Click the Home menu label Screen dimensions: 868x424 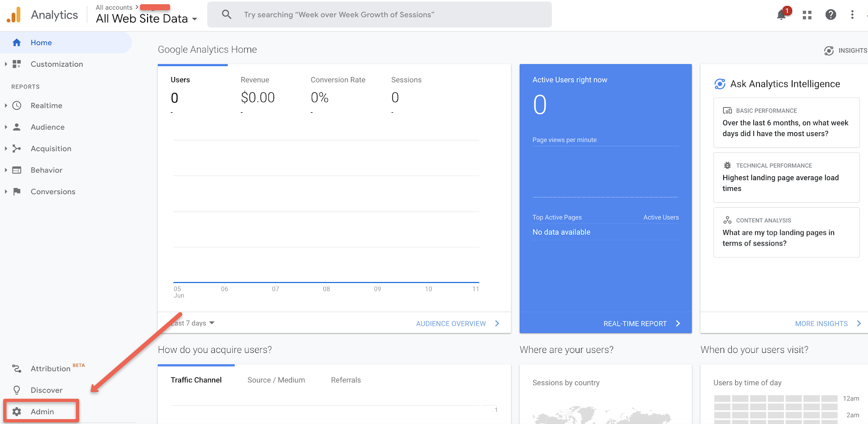[41, 43]
